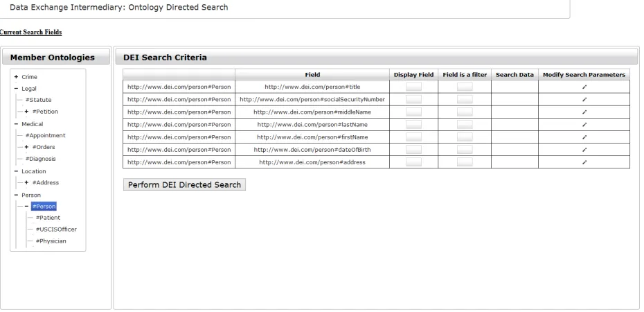Click the Search Data column header
Screen dimensions: 644x312
click(515, 74)
